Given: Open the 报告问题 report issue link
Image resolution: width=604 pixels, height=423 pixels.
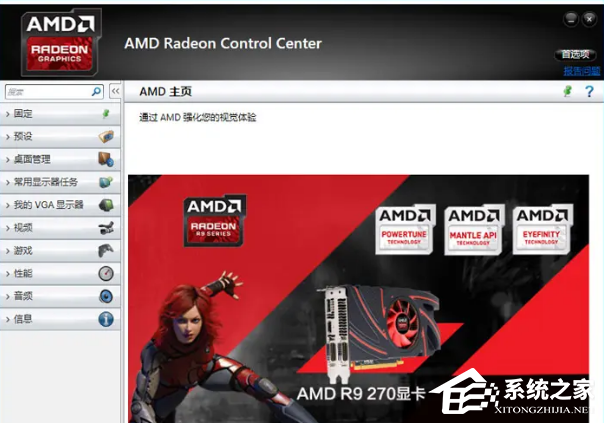Looking at the screenshot, I should [x=582, y=71].
